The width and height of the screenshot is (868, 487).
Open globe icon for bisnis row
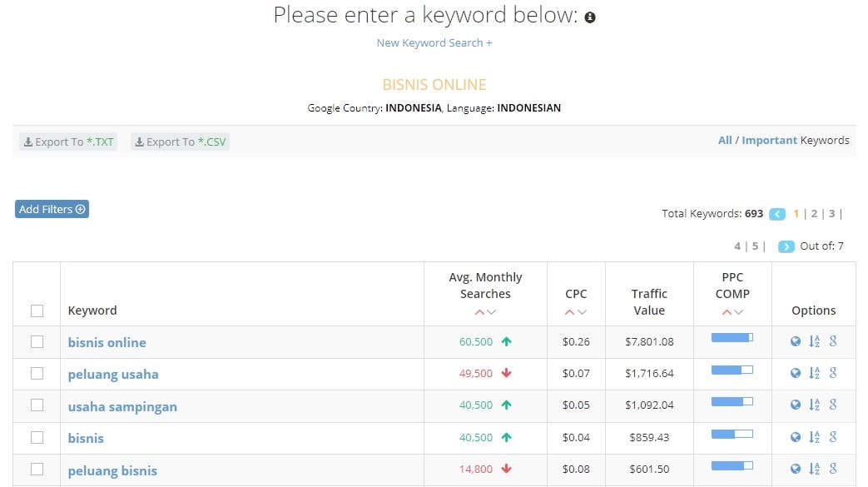pyautogui.click(x=796, y=437)
